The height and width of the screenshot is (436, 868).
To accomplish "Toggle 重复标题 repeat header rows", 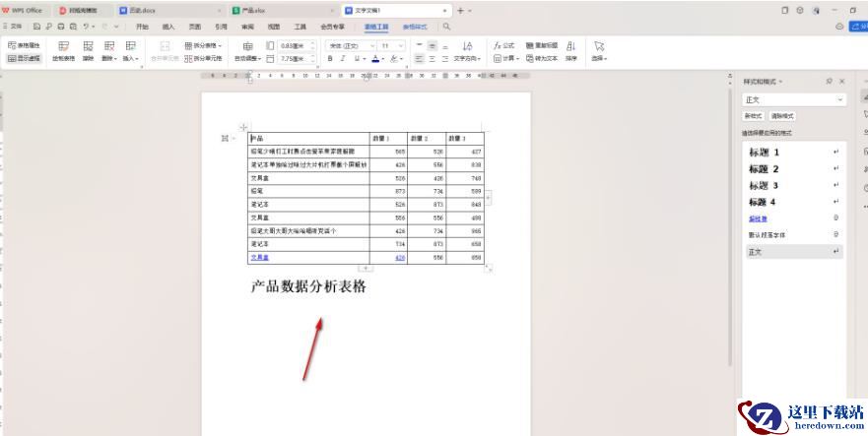I will (541, 45).
